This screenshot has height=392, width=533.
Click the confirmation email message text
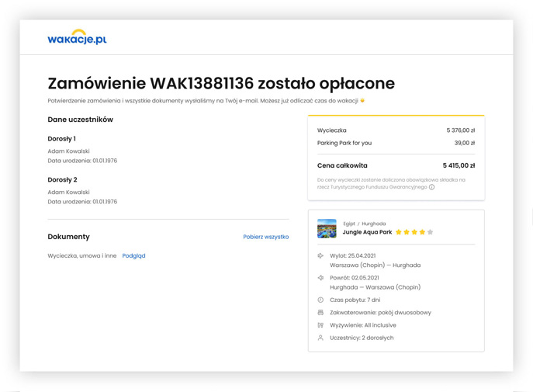(203, 101)
